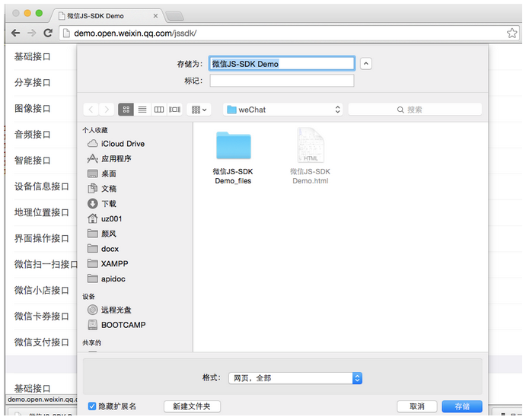Open 图像接口 in the page menu
Image resolution: width=526 pixels, height=420 pixels.
[x=32, y=109]
